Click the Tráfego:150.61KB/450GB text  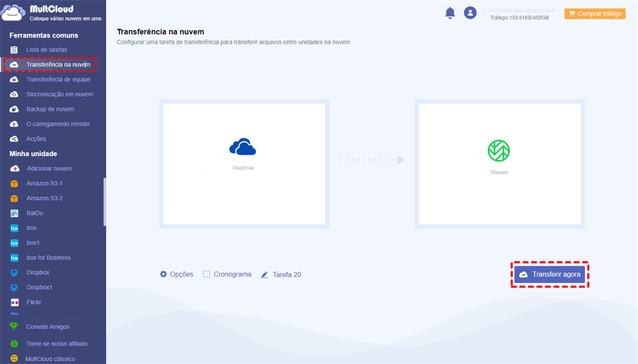coord(519,18)
